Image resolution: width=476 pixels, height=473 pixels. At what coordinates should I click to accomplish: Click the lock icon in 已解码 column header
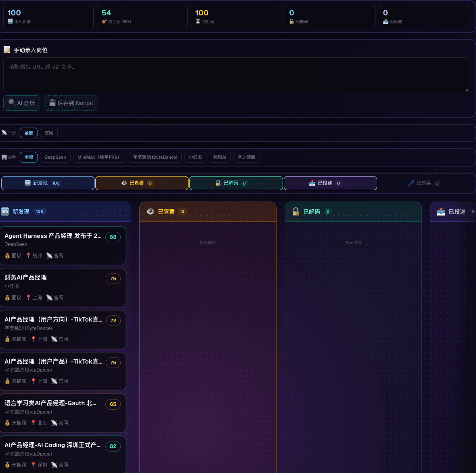tap(296, 211)
